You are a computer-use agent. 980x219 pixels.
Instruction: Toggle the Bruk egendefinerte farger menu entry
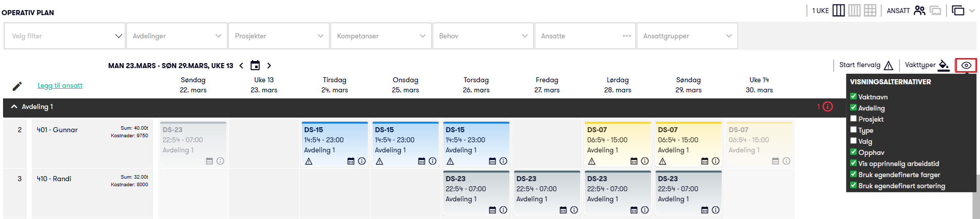[899, 175]
